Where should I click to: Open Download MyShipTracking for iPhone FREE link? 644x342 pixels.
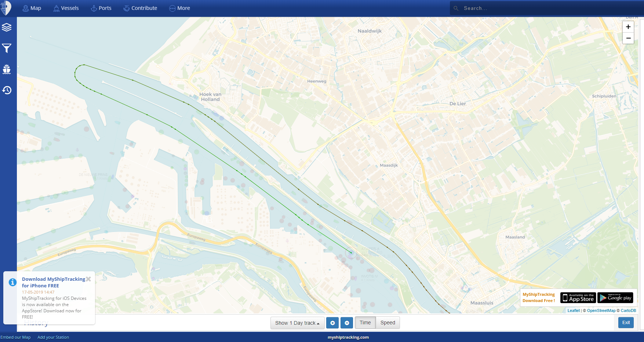click(54, 282)
